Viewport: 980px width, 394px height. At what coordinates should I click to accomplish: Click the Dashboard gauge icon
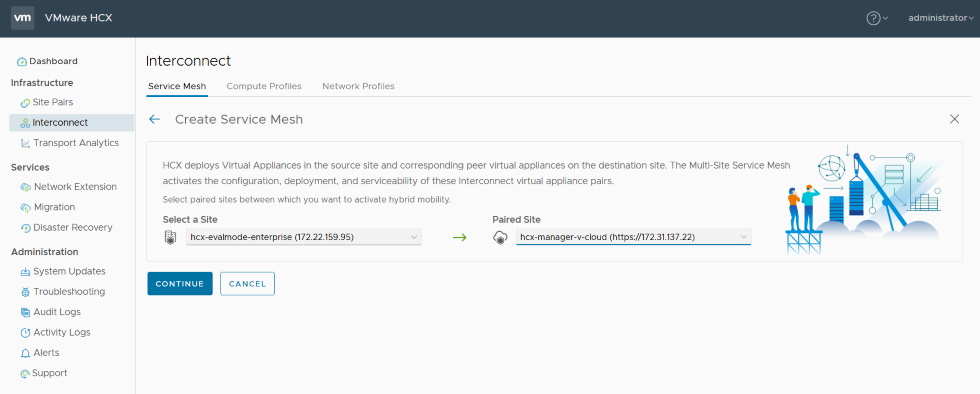tap(22, 61)
